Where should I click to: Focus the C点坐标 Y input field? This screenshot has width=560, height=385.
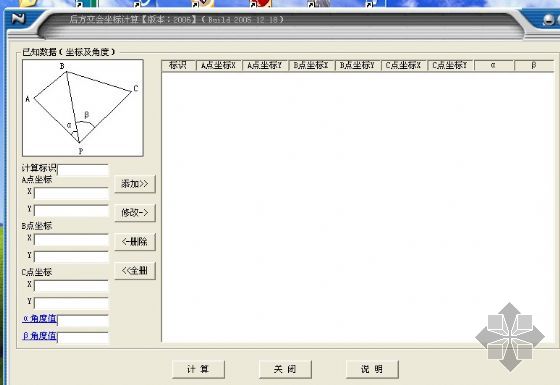[71, 303]
